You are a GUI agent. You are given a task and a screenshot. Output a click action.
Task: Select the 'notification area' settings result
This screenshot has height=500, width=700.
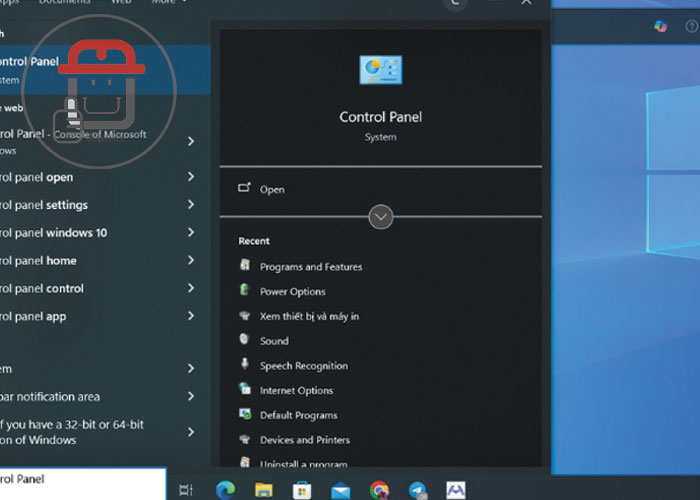point(105,396)
